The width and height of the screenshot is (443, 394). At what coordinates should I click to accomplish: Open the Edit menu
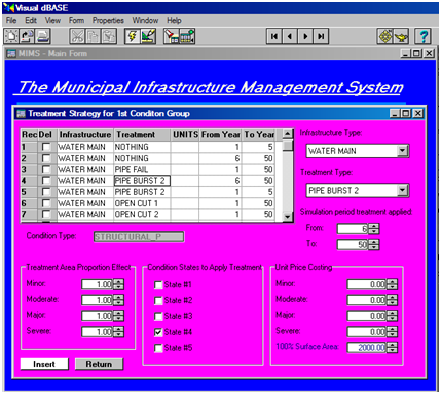click(31, 21)
